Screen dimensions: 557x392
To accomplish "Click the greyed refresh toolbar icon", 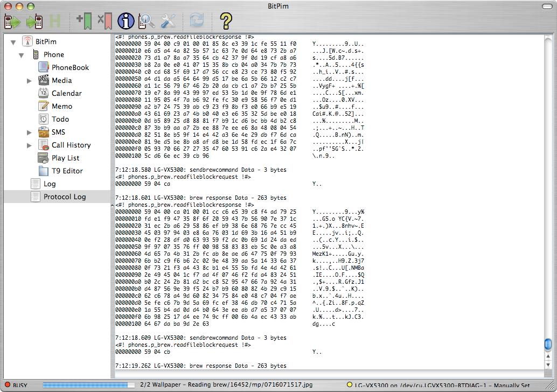I will coord(197,20).
